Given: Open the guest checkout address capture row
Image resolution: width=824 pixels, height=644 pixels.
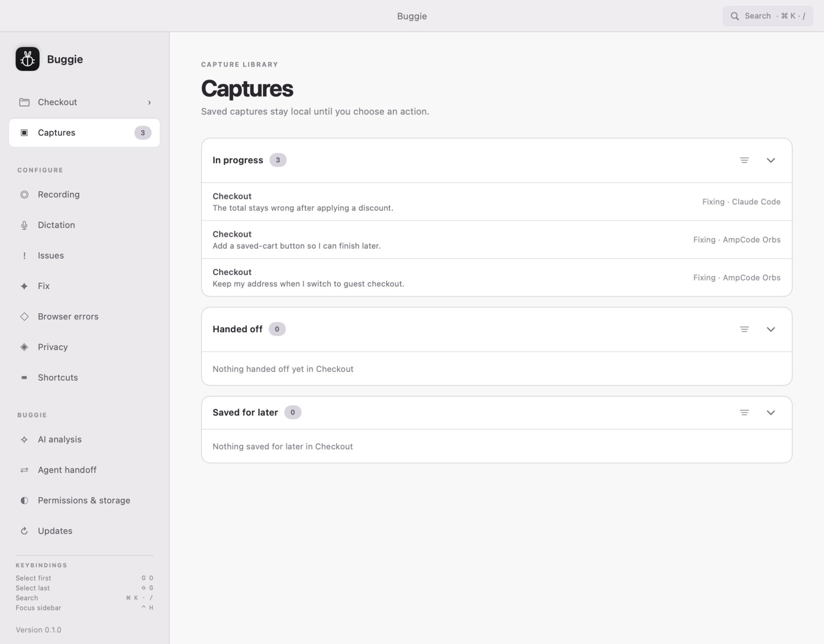Looking at the screenshot, I should 496,278.
